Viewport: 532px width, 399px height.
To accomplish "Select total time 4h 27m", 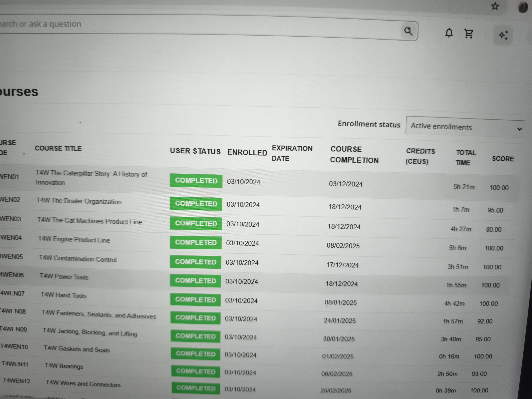I will coord(461,229).
